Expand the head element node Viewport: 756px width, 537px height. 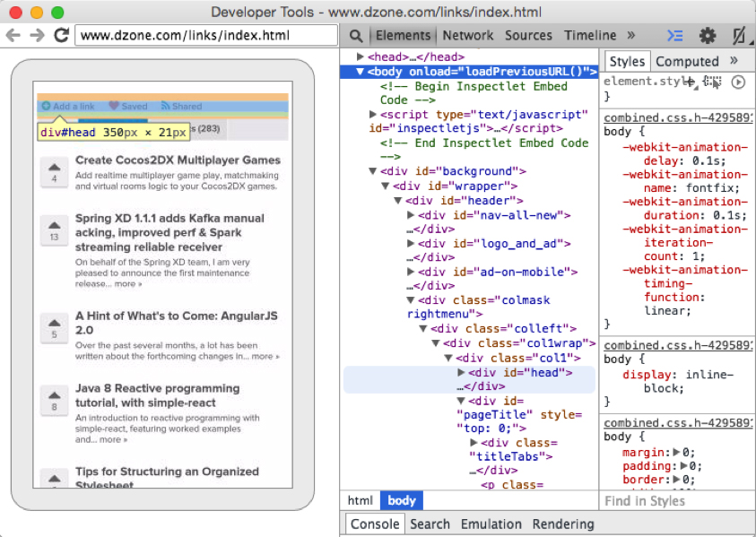[x=361, y=57]
